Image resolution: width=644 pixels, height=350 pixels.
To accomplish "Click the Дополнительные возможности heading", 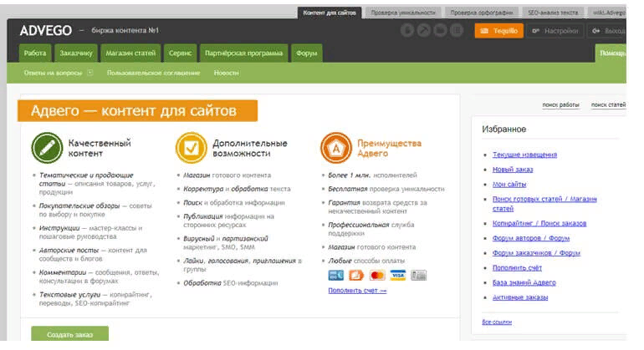I will pyautogui.click(x=250, y=148).
